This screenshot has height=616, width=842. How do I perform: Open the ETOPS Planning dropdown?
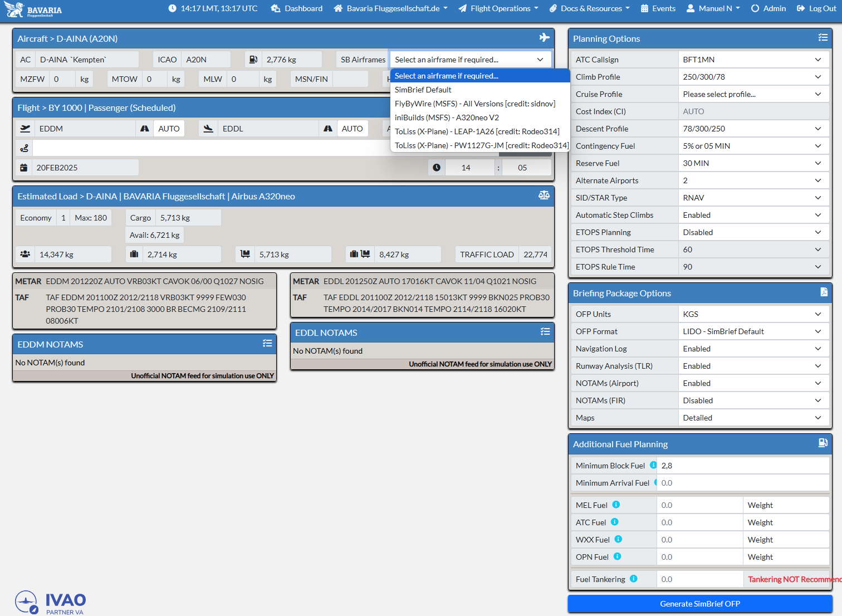pyautogui.click(x=754, y=232)
